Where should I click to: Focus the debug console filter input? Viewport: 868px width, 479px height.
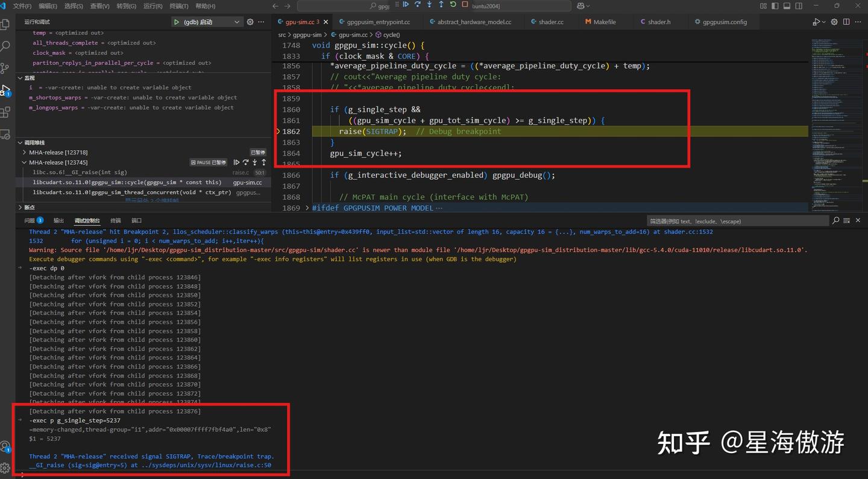coord(737,221)
